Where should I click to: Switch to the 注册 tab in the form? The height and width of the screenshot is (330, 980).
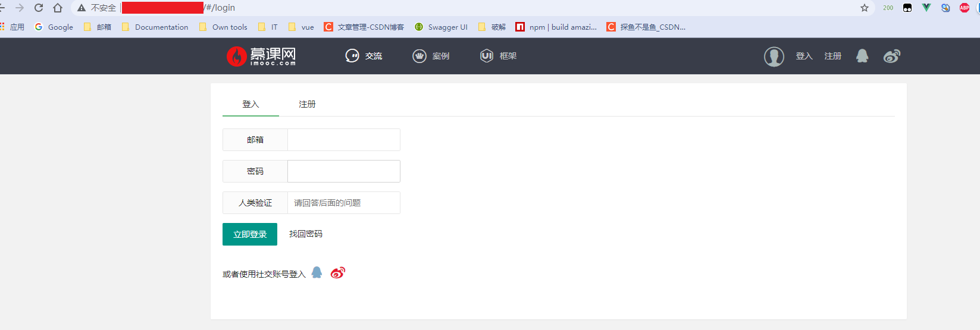(307, 104)
